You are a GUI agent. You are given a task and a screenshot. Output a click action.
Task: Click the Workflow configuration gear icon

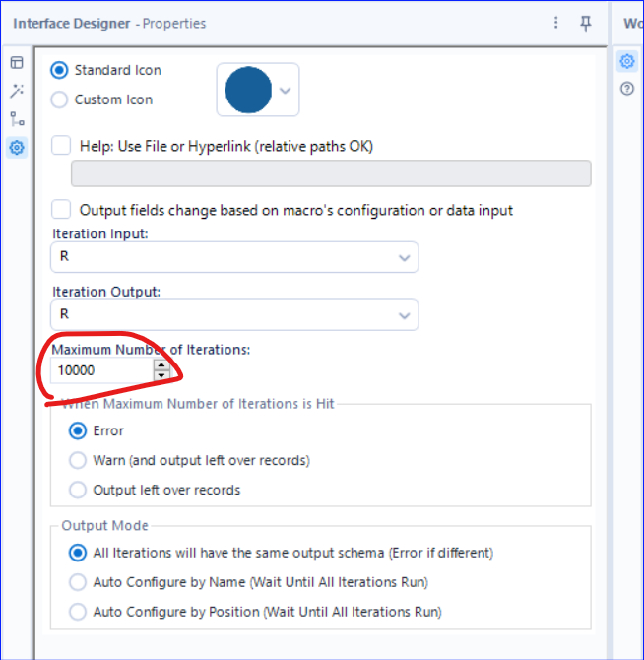627,61
